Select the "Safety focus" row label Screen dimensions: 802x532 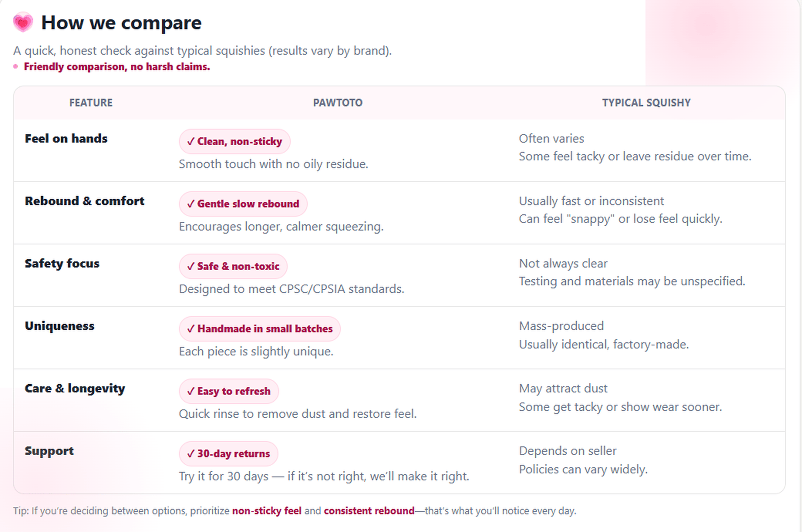click(62, 264)
